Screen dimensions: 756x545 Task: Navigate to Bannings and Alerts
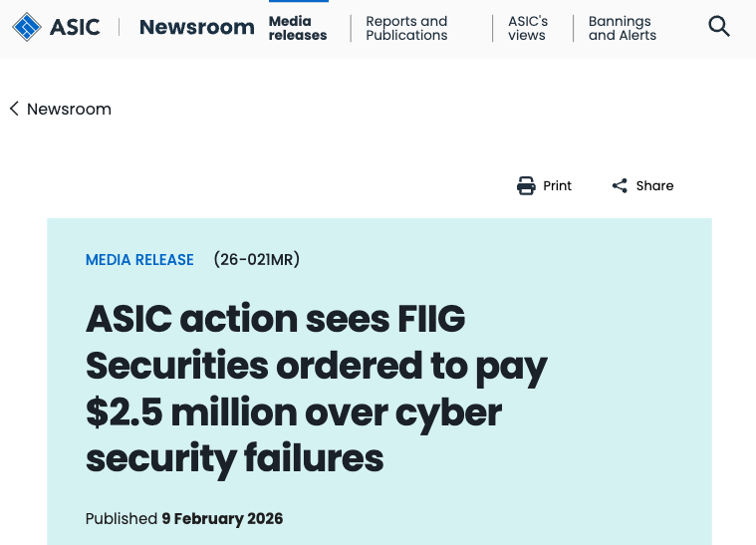point(619,28)
